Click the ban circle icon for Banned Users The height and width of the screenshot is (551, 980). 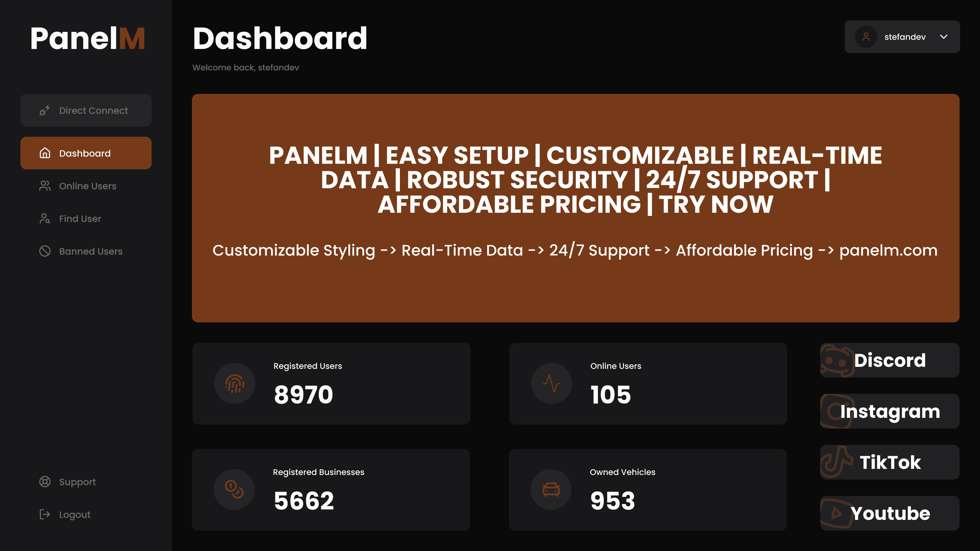[45, 251]
